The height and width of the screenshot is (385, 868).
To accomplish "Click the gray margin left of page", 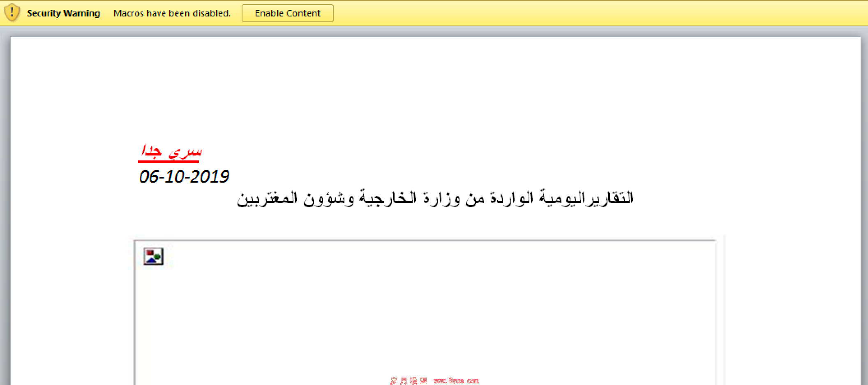I will coord(5,206).
